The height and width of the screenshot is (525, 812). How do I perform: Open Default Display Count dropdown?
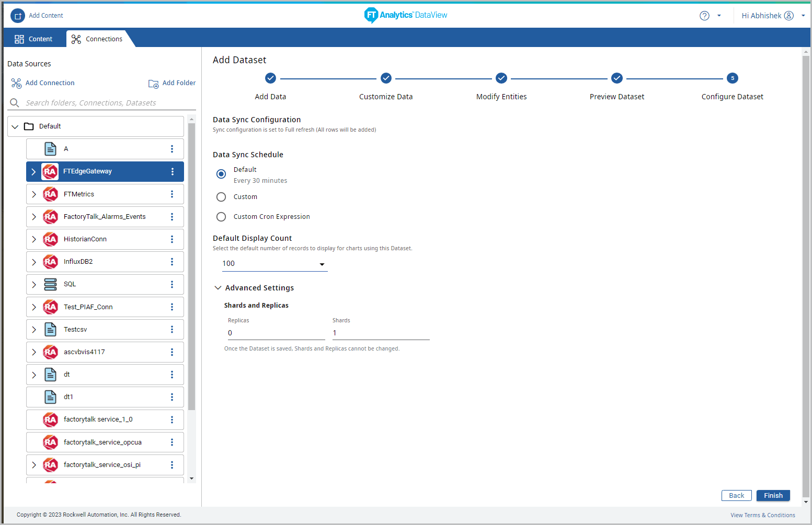tap(275, 264)
